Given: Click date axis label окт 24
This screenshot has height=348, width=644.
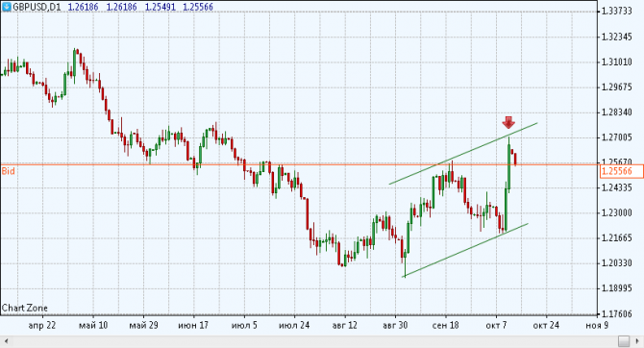Looking at the screenshot, I should coord(546,325).
